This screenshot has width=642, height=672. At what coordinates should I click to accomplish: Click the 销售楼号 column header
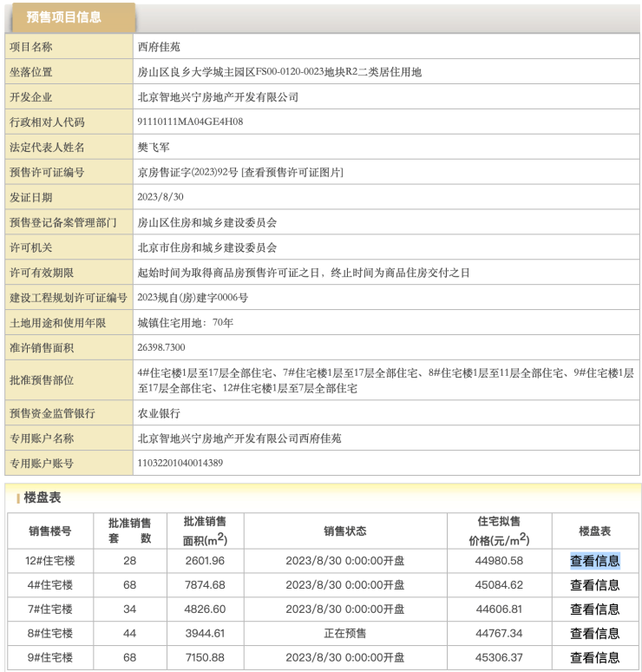point(50,531)
